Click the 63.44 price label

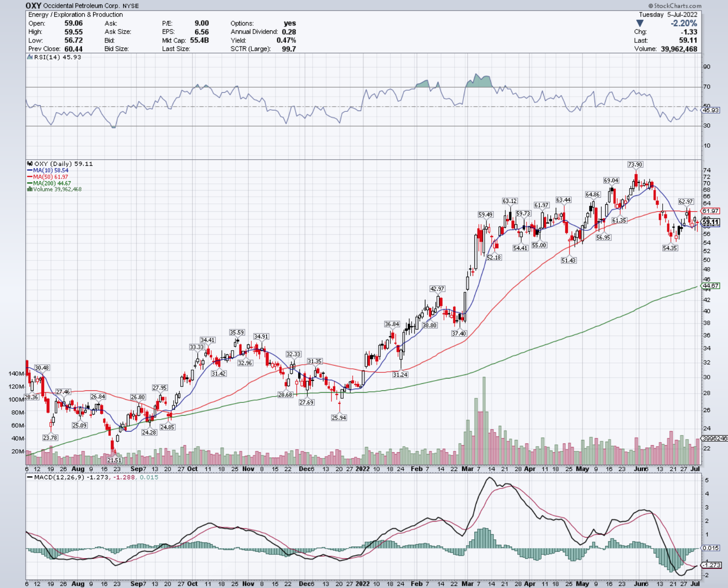[563, 200]
